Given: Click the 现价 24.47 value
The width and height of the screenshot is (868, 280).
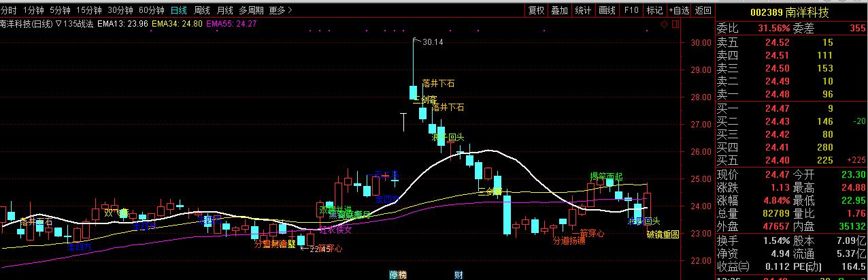Looking at the screenshot, I should point(777,174).
